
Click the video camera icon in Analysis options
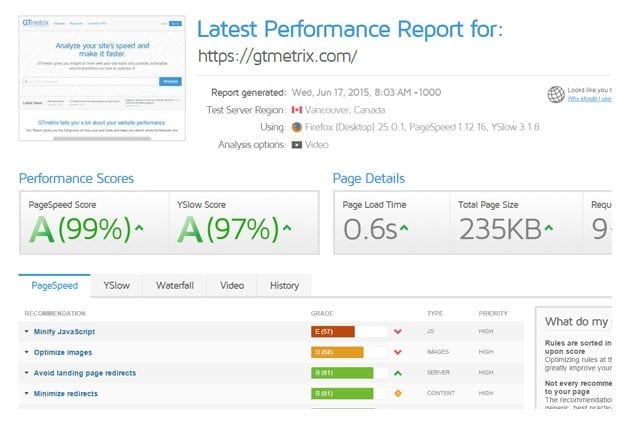click(297, 145)
